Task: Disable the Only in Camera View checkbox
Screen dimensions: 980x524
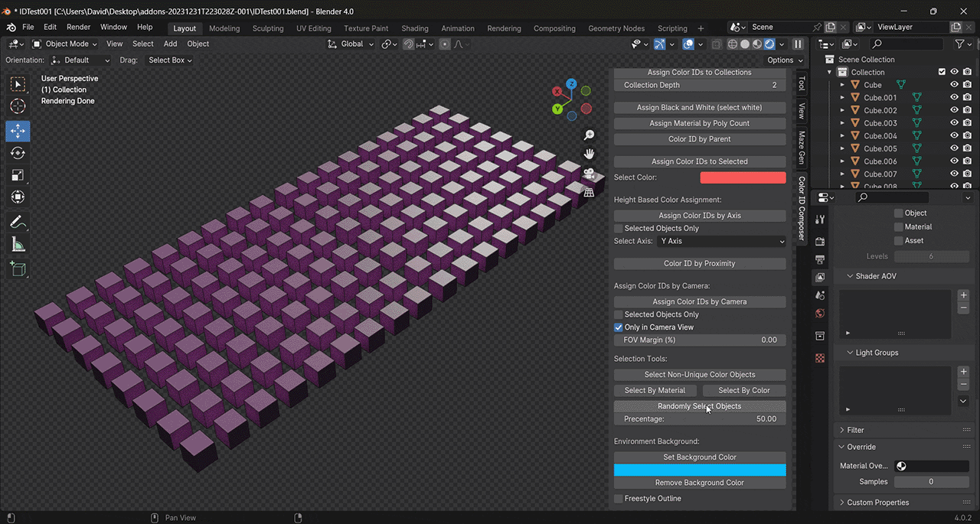Action: 618,327
